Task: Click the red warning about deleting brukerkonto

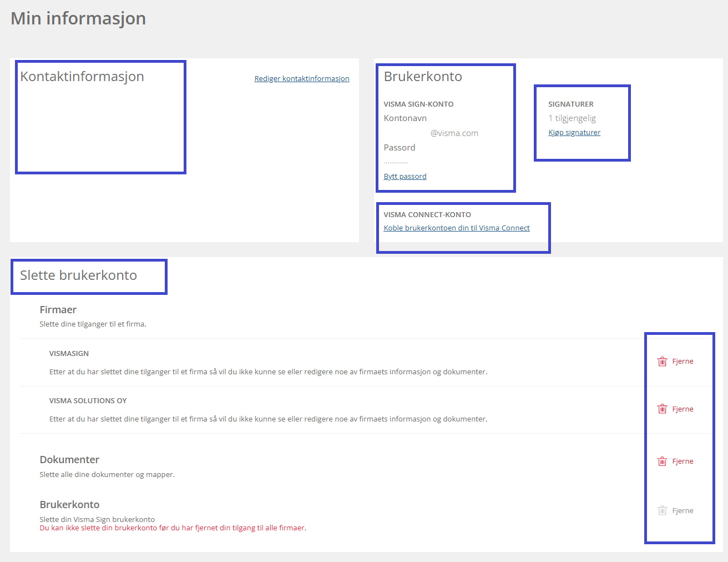Action: (173, 528)
